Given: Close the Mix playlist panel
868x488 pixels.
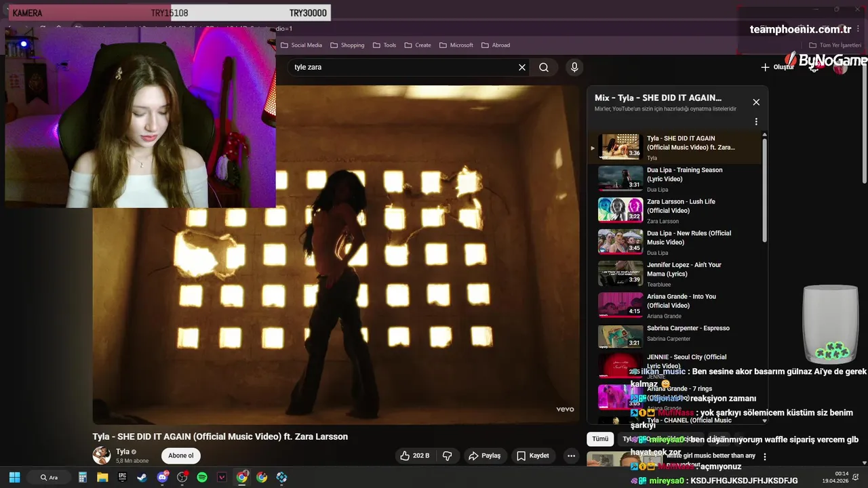Looking at the screenshot, I should pyautogui.click(x=756, y=102).
